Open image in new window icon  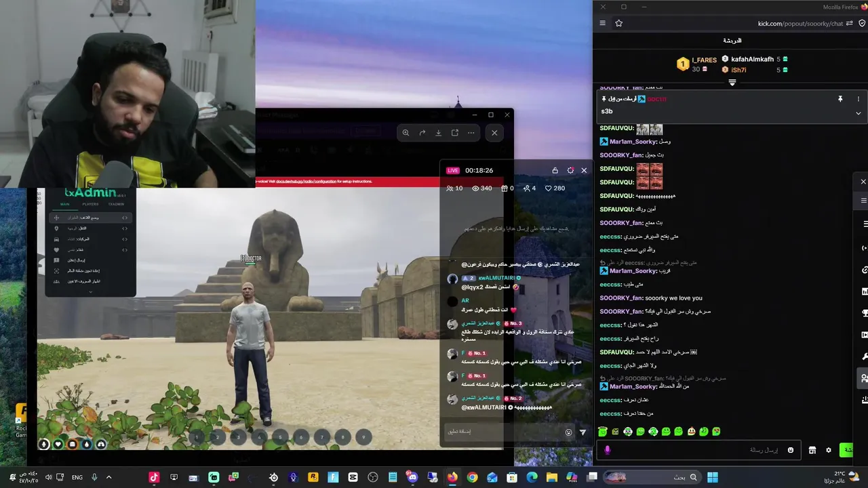pyautogui.click(x=455, y=133)
